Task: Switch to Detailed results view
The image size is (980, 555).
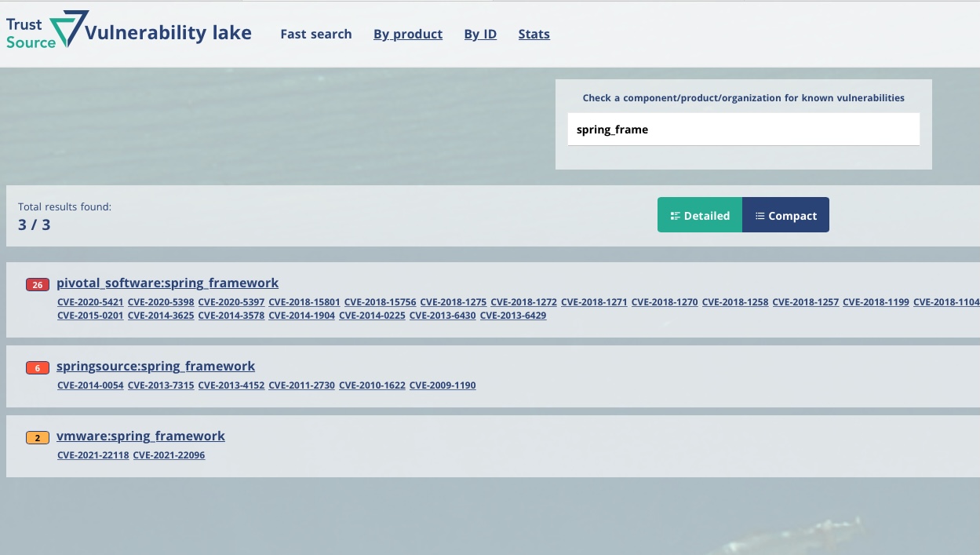Action: (x=700, y=215)
